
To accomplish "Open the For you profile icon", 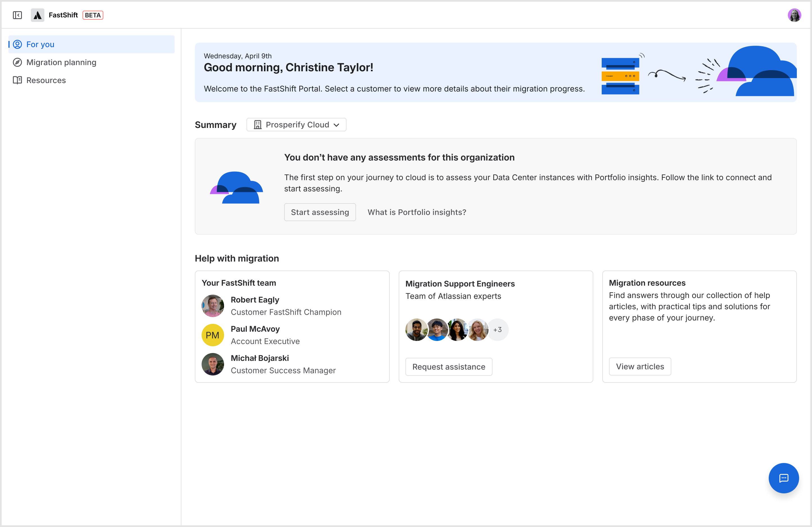I will tap(18, 44).
